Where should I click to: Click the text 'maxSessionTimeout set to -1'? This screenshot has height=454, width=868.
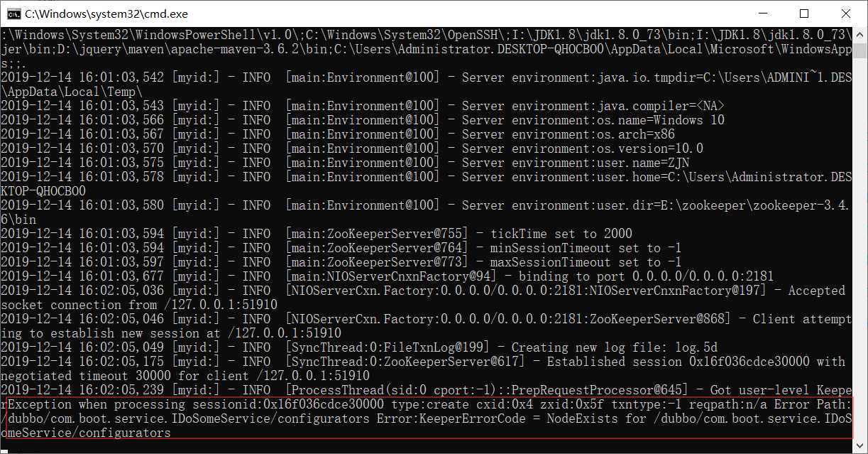coord(586,262)
